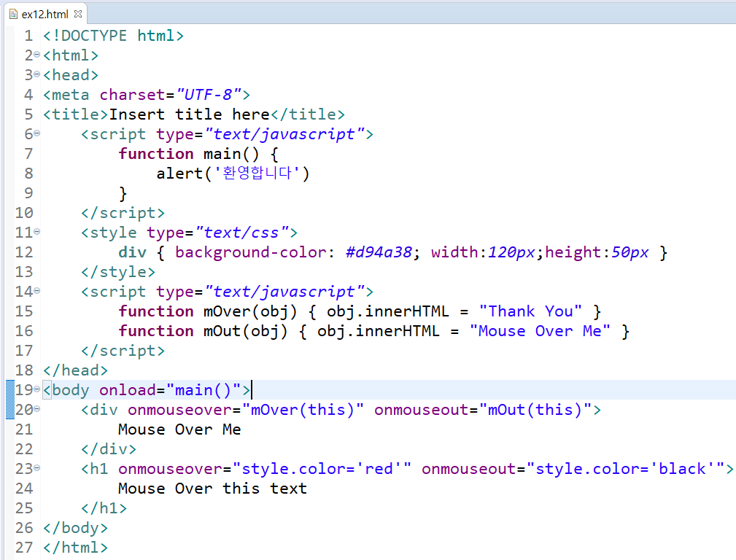The height and width of the screenshot is (560, 736).
Task: Click the </script> tag on line 10
Action: point(123,213)
